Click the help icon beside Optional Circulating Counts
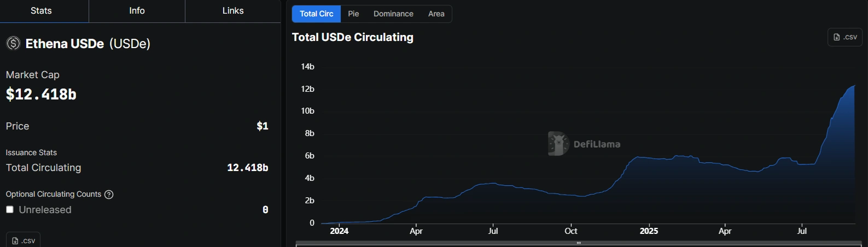Viewport: 868px width, 247px height. point(109,195)
